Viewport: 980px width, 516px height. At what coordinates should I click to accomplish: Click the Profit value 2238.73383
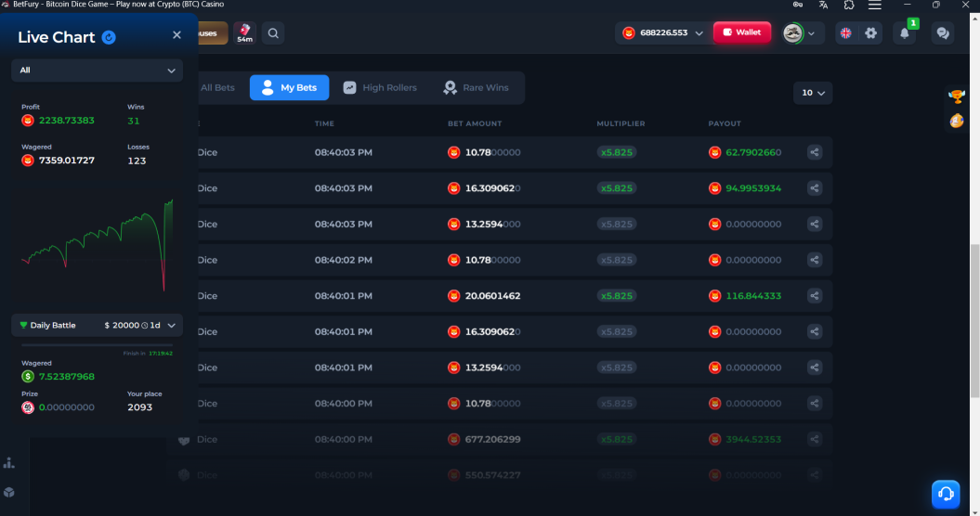66,121
